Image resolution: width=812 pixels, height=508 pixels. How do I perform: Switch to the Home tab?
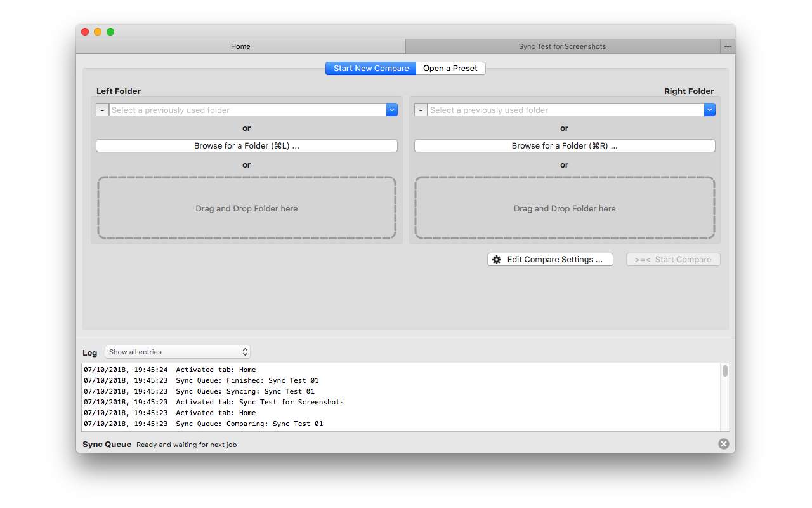coord(240,46)
